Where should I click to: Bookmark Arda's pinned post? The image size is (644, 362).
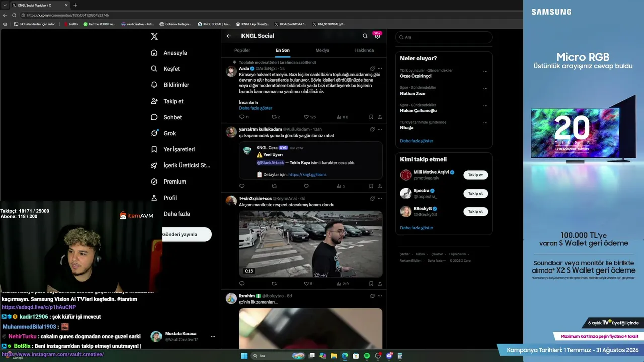[371, 117]
